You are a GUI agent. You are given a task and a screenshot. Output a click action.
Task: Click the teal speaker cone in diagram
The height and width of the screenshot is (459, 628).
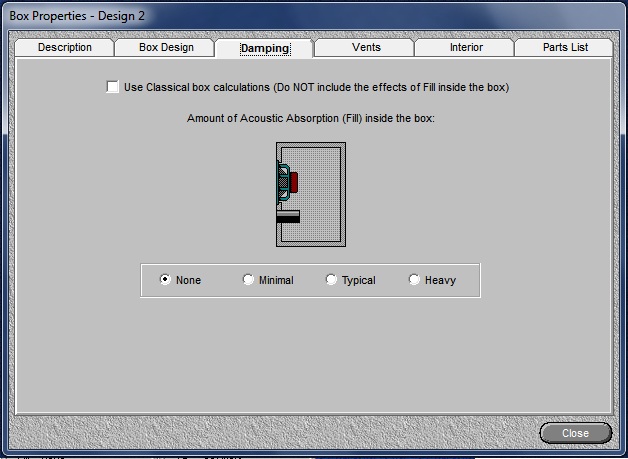click(x=283, y=182)
